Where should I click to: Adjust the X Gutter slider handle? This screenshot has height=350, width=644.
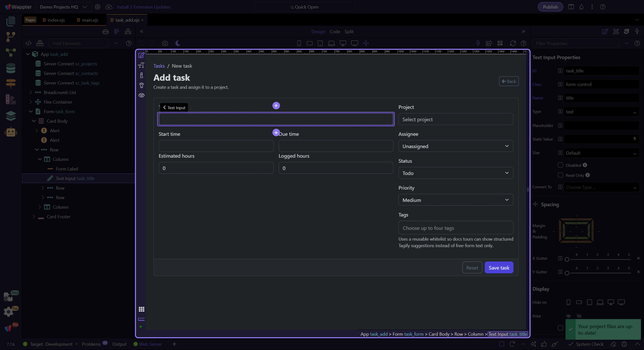pos(567,259)
